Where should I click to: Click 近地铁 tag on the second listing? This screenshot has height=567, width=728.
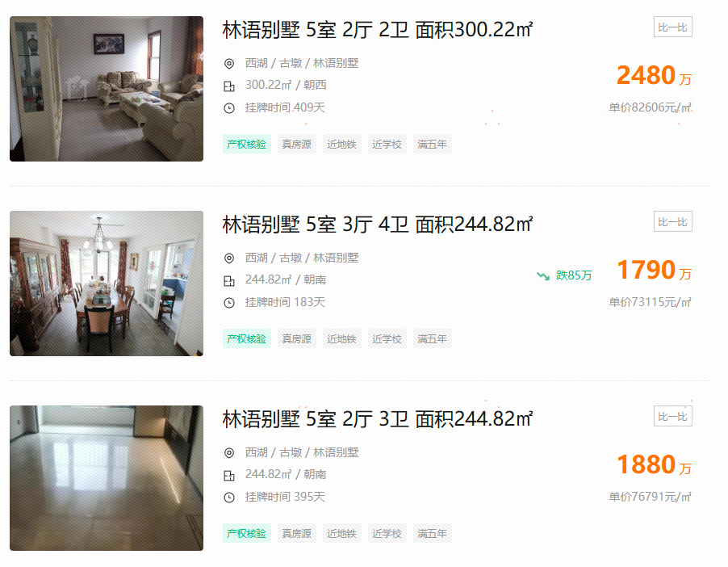pyautogui.click(x=341, y=338)
